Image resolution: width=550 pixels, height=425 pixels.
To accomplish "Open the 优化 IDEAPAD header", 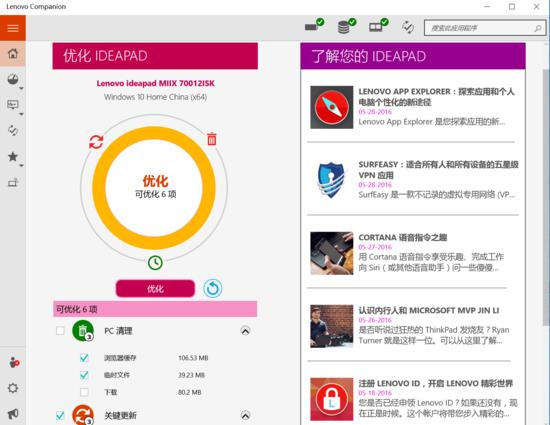I will [x=155, y=56].
